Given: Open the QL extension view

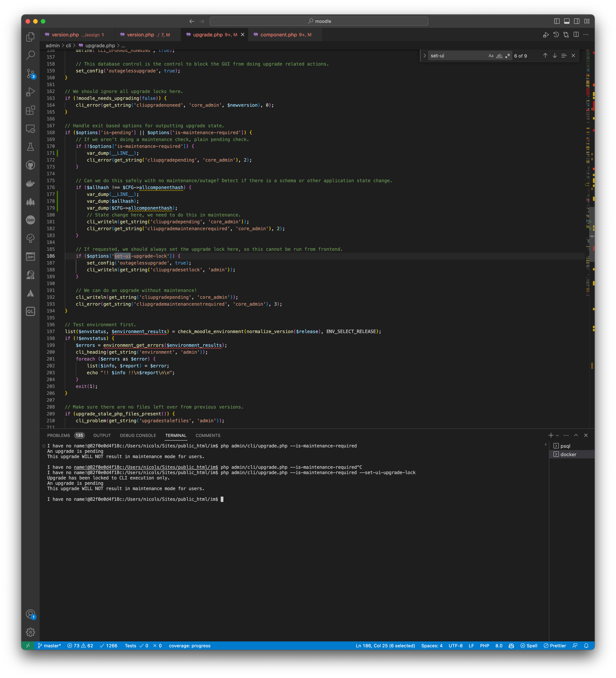Looking at the screenshot, I should tap(30, 311).
